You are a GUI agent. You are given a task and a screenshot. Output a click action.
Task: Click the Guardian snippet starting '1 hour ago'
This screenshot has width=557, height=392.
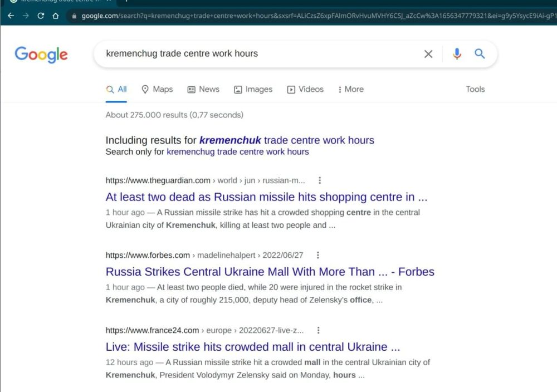tap(262, 219)
